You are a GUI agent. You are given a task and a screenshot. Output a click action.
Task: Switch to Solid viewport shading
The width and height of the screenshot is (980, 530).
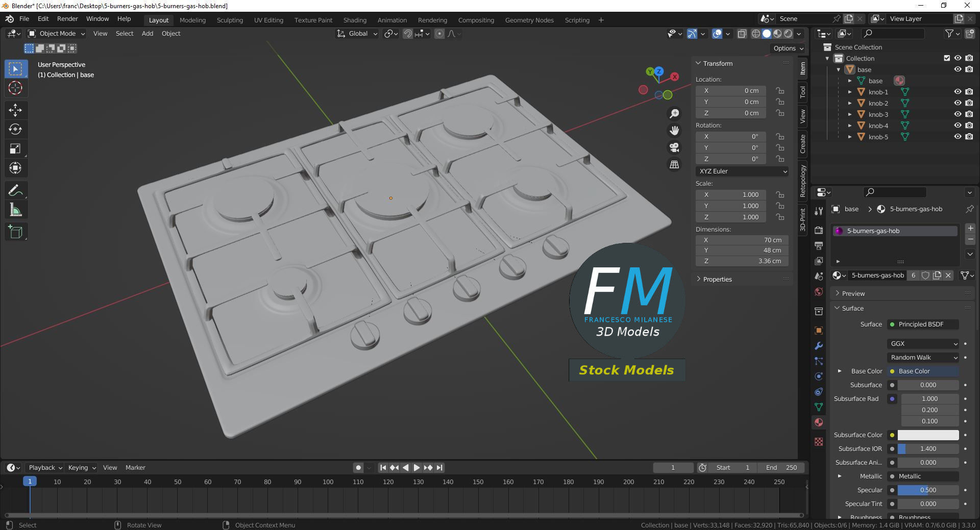pos(767,34)
